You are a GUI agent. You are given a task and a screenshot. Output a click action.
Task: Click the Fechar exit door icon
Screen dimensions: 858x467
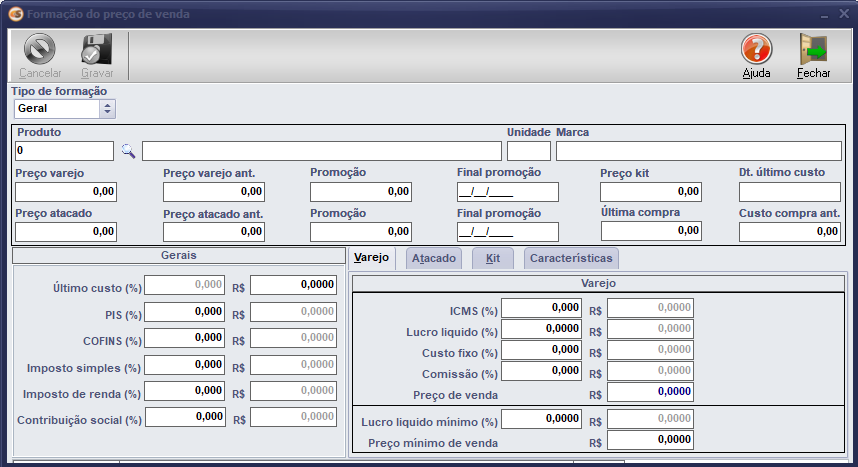coord(813,49)
